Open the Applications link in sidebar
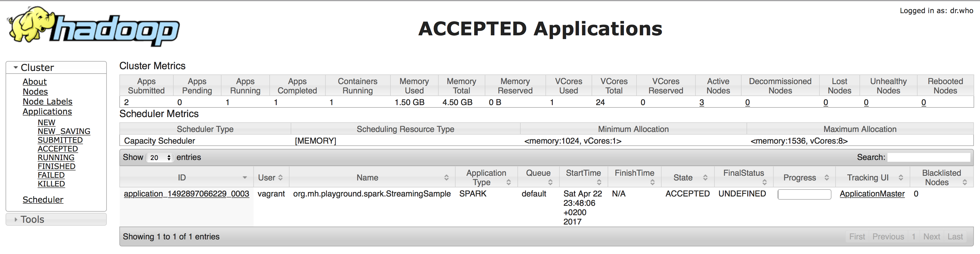The image size is (980, 254). tap(47, 112)
